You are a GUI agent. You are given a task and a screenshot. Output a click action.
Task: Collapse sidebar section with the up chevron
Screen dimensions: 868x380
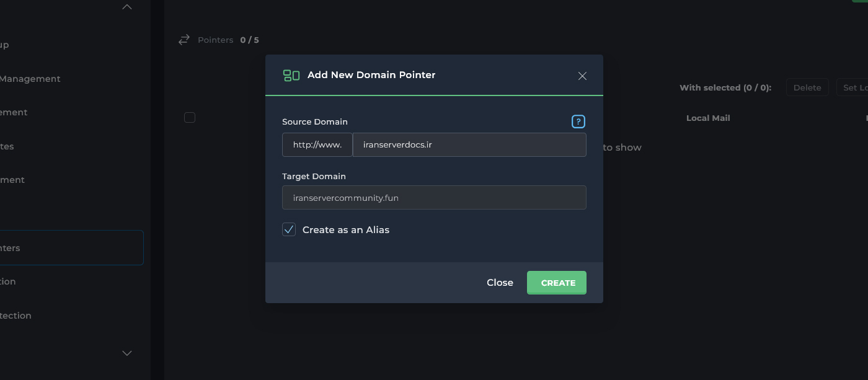coord(127,7)
